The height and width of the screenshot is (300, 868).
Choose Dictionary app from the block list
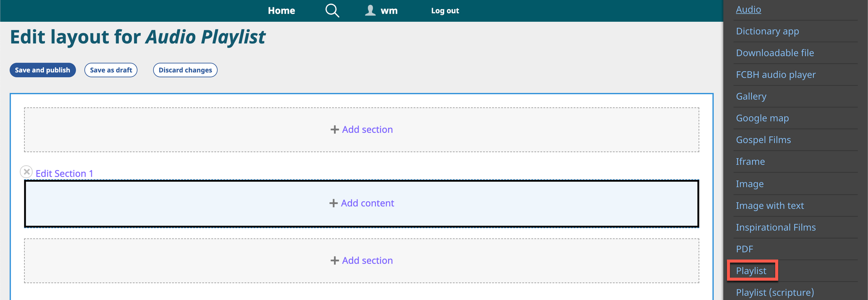click(x=767, y=31)
